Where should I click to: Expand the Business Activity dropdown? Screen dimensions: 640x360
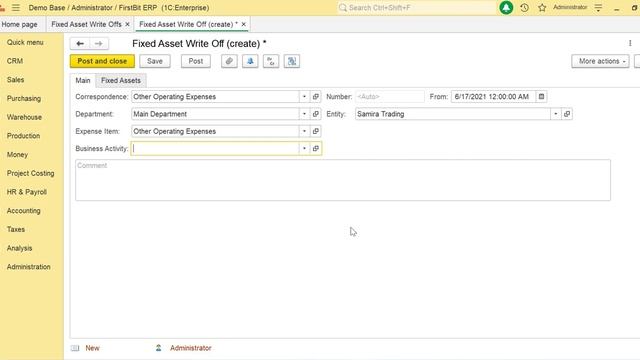pyautogui.click(x=304, y=149)
